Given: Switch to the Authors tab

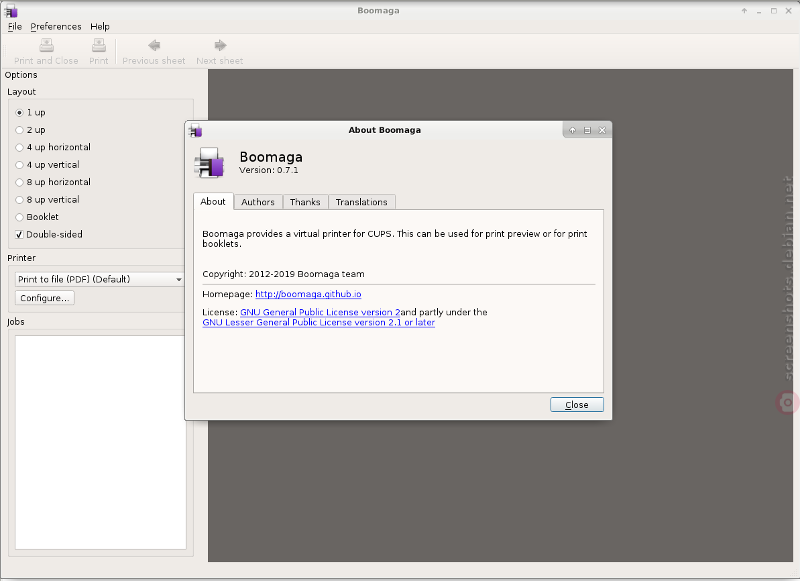Looking at the screenshot, I should 258,202.
